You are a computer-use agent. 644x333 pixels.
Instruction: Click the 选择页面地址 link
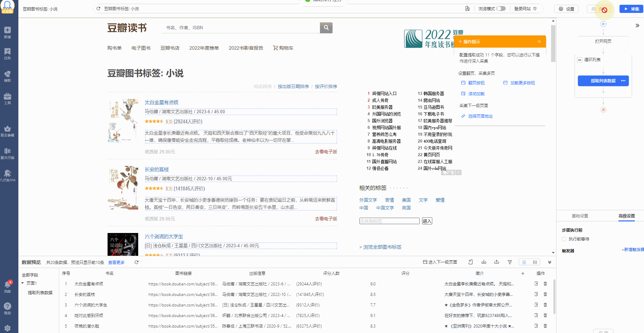pos(477,116)
